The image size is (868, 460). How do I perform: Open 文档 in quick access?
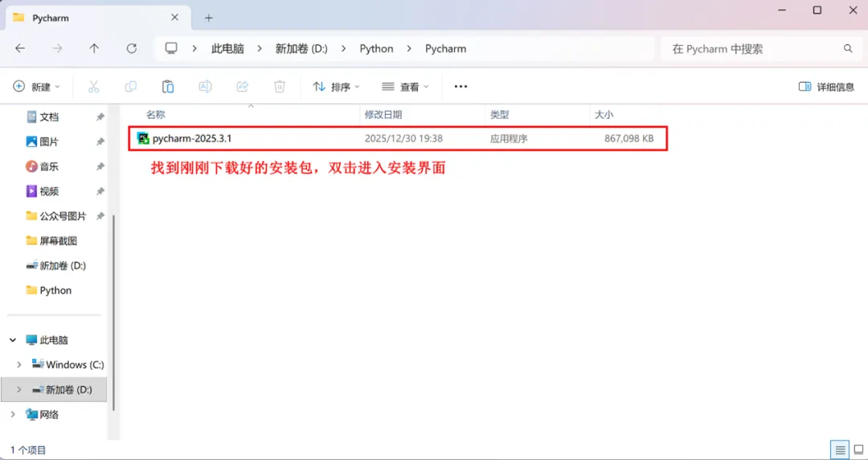tap(43, 117)
